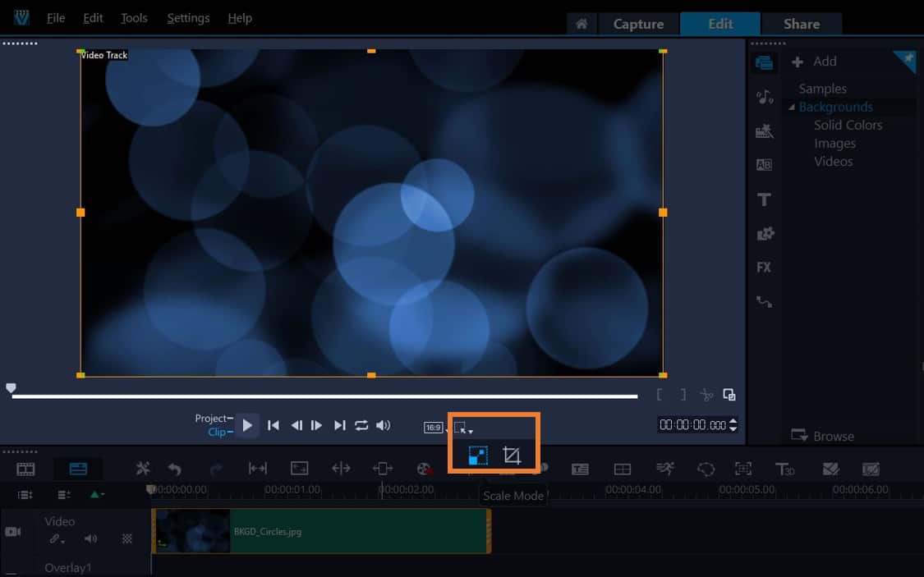Screen dimensions: 924x577
Task: Select Crop Mode in the resize popup
Action: point(512,456)
